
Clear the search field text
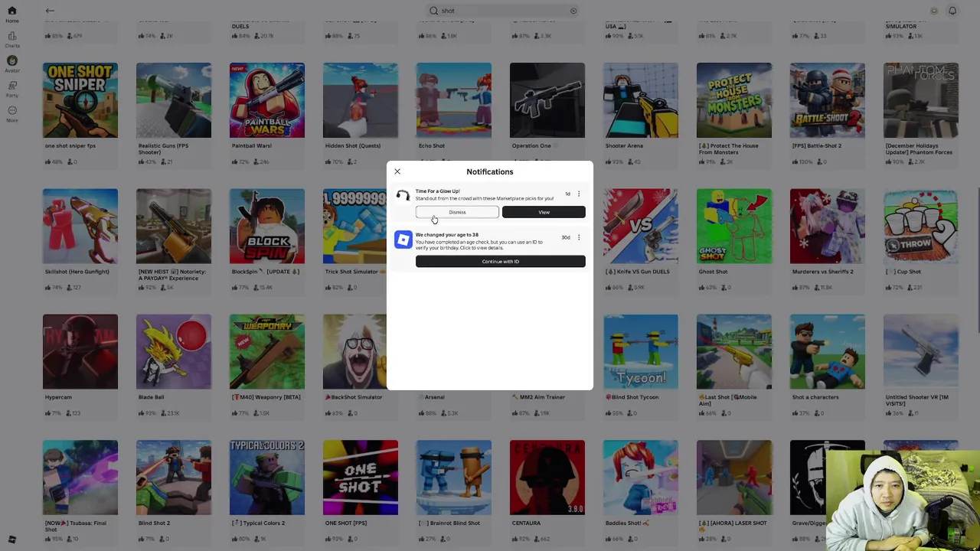point(573,11)
